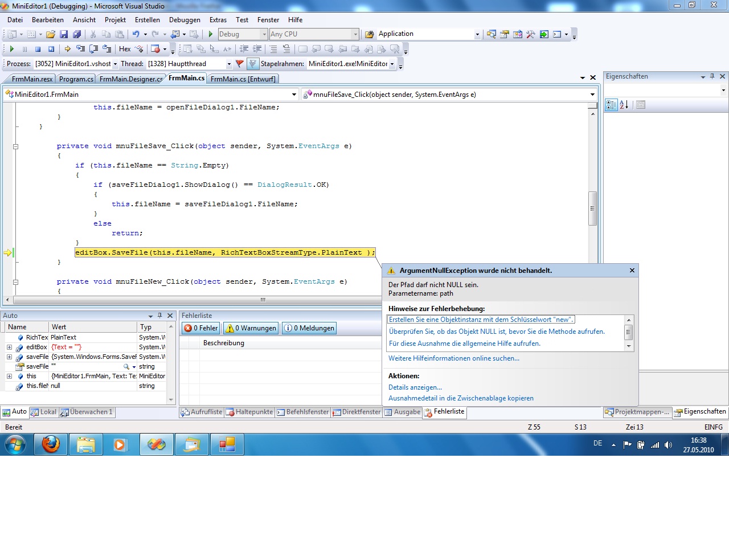Click the Restart debugging icon
The width and height of the screenshot is (729, 560).
click(x=51, y=49)
